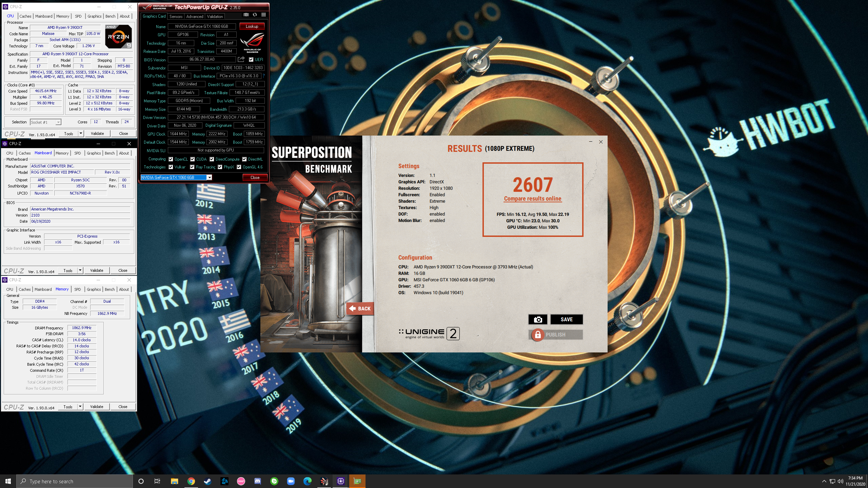Screen dimensions: 868x488
Task: Toggle the UEFI checkbox in GPU-Z
Action: coord(251,60)
